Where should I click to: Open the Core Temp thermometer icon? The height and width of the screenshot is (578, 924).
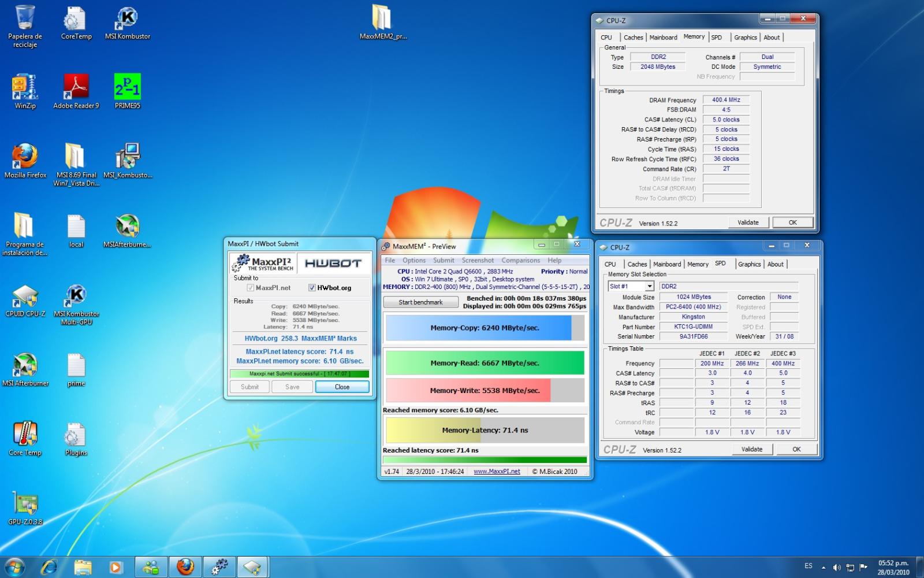coord(25,439)
